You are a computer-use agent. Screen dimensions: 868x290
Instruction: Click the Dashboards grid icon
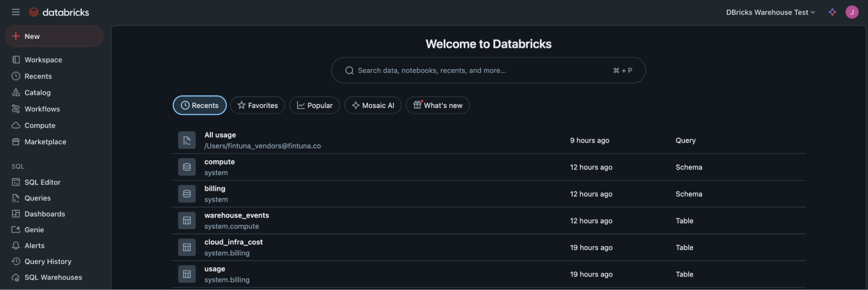[16, 214]
